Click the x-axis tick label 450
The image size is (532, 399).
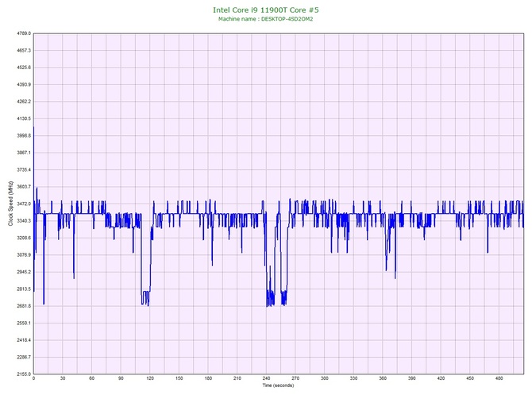point(470,378)
